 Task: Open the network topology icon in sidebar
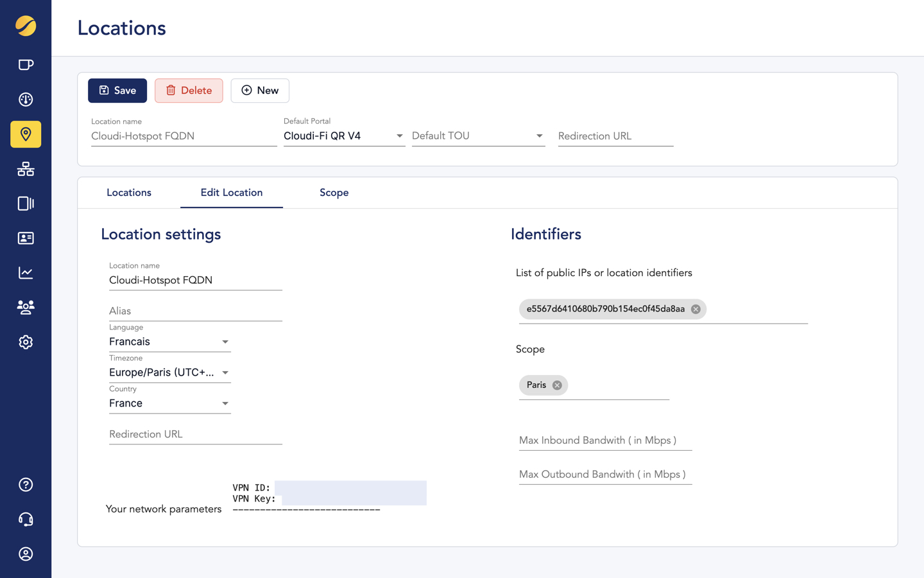tap(26, 169)
